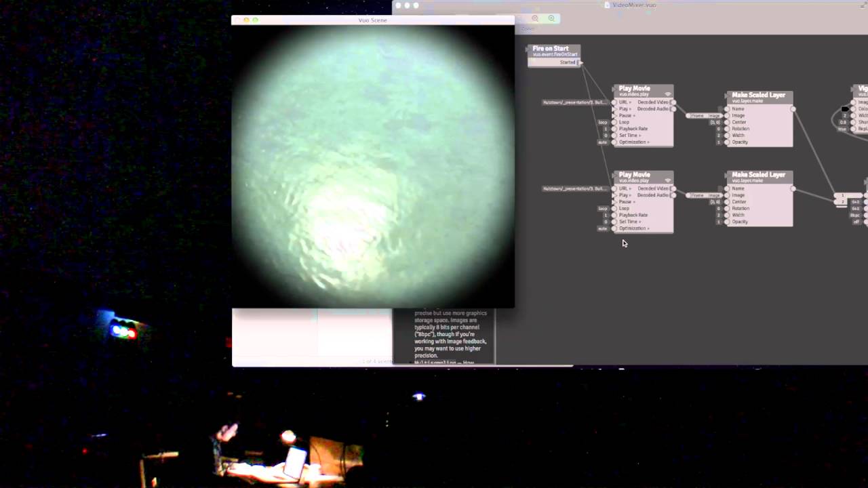Click the output port of upper Make Scaled Layer
This screenshot has width=868, height=488.
[x=793, y=109]
